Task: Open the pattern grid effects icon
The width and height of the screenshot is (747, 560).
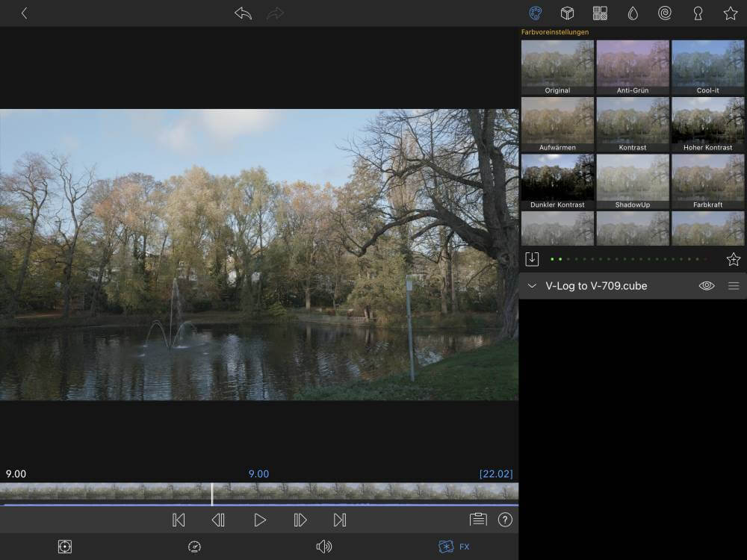Action: 600,13
